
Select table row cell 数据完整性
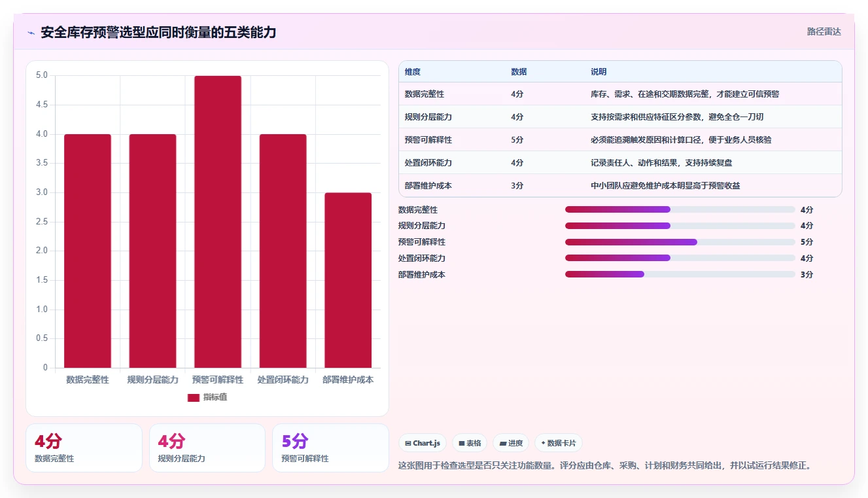click(x=425, y=94)
